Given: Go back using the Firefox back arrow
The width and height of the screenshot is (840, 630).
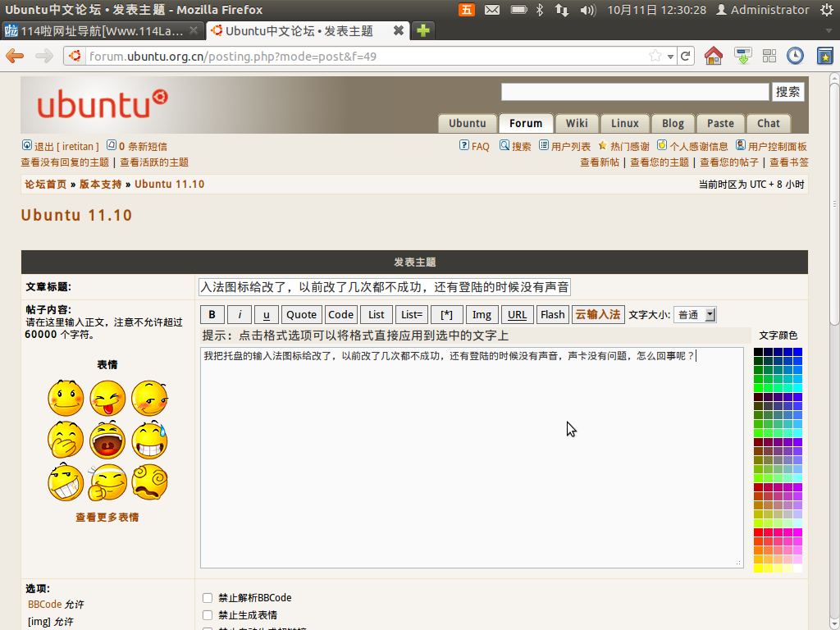Looking at the screenshot, I should [x=15, y=56].
